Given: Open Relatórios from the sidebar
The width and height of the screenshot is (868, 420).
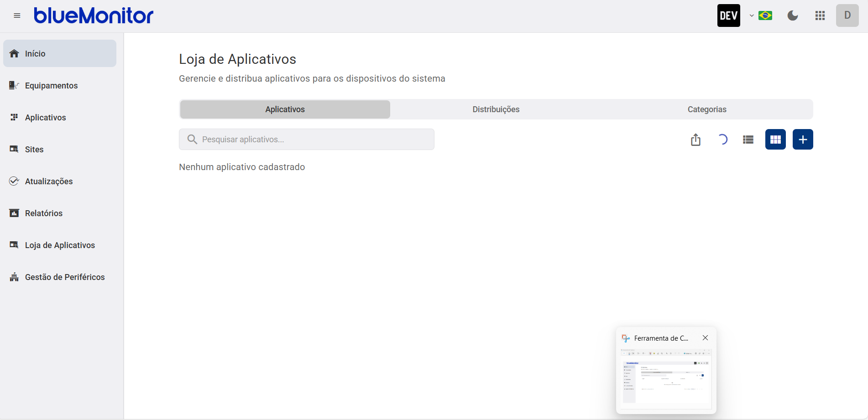Looking at the screenshot, I should coord(44,213).
